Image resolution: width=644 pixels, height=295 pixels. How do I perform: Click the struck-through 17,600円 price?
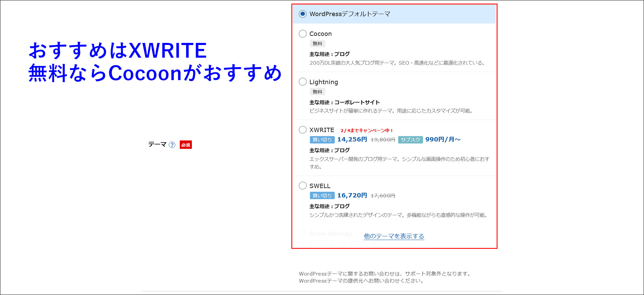383,196
